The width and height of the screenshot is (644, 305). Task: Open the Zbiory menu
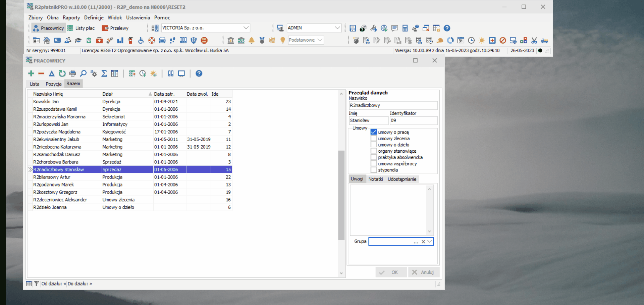coord(36,17)
